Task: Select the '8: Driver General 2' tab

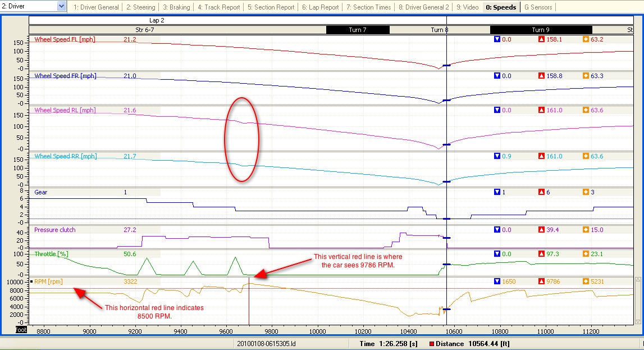Action: click(423, 7)
